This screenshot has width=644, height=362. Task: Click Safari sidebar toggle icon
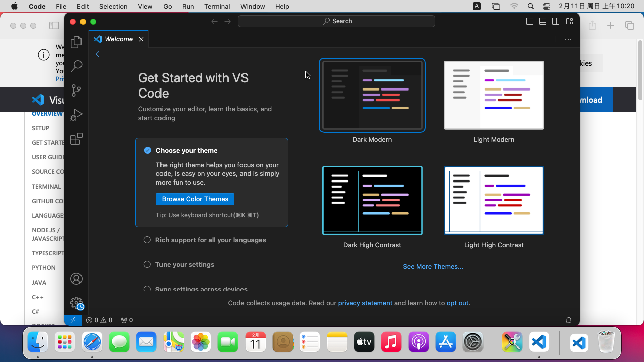[54, 26]
